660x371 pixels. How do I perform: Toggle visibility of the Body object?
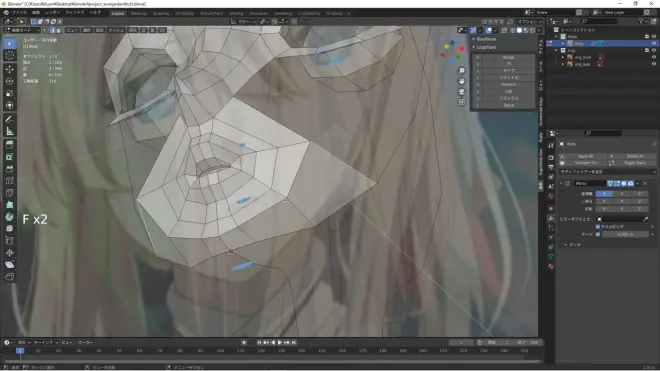tap(654, 43)
